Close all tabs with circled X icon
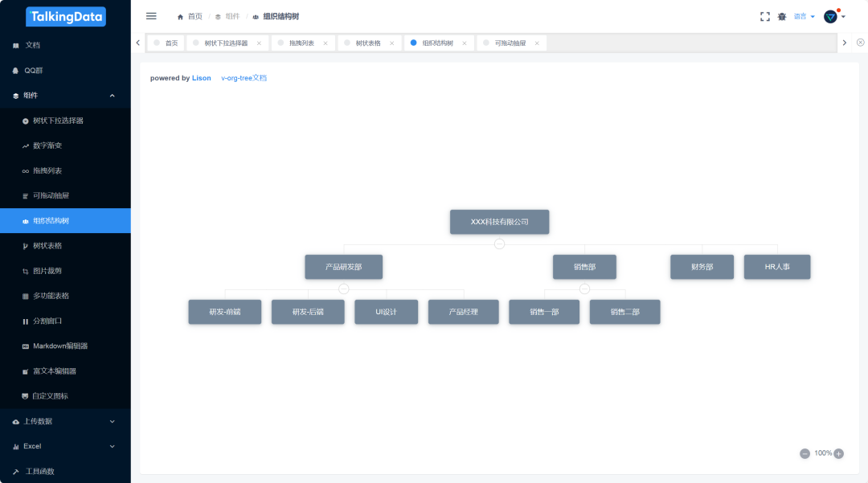The image size is (868, 483). tap(860, 43)
